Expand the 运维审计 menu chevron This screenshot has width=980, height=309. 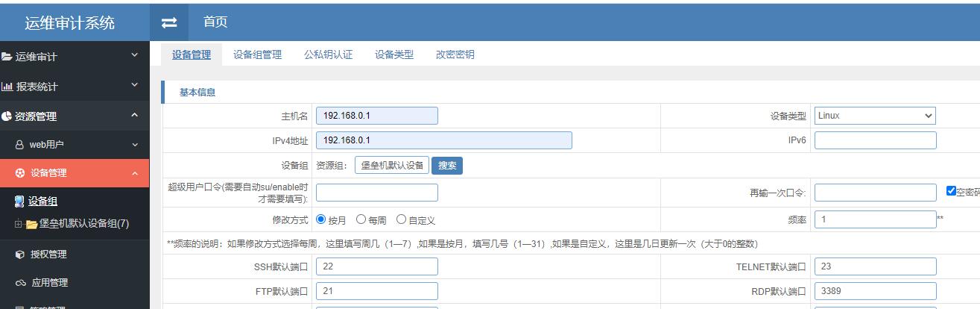(x=134, y=55)
